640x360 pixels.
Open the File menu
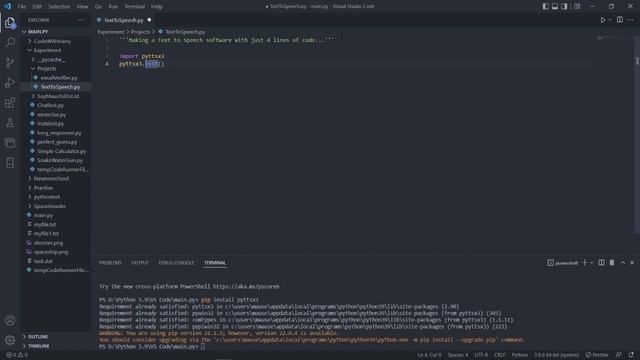click(x=22, y=7)
